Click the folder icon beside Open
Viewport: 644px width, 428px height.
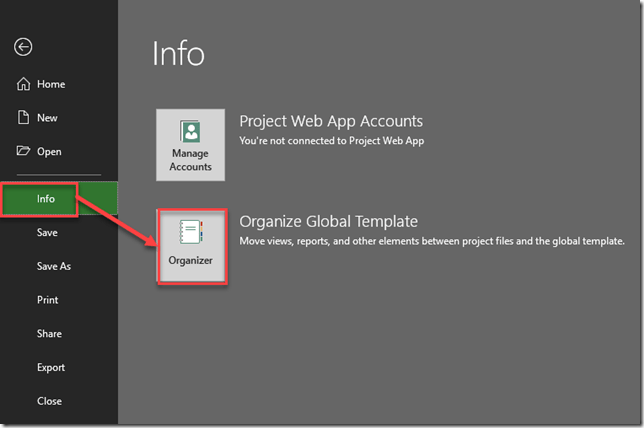point(23,152)
